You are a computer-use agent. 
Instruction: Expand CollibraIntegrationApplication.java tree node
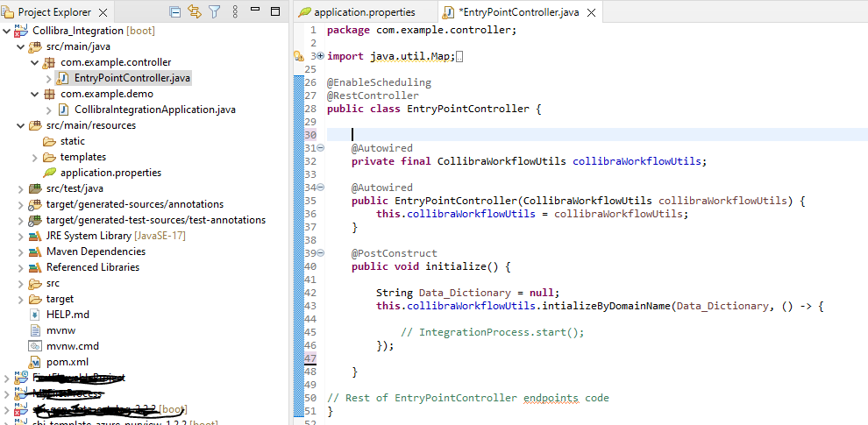coord(49,110)
